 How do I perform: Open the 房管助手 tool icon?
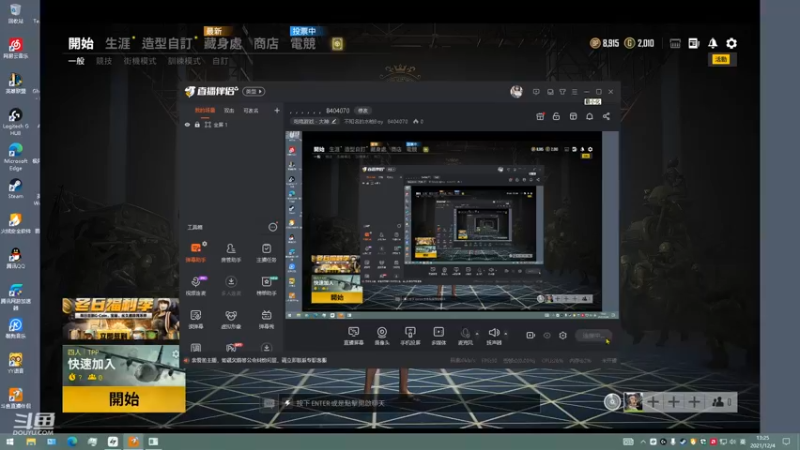click(x=231, y=252)
